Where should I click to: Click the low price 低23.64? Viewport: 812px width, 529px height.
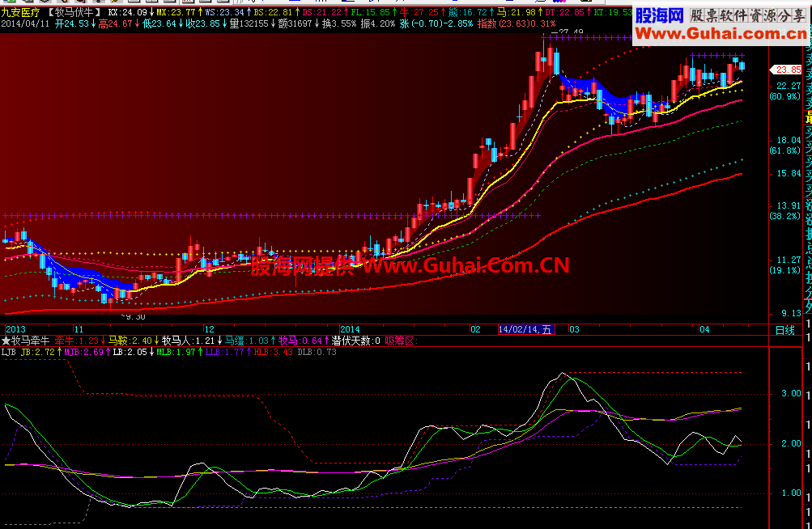pyautogui.click(x=159, y=23)
